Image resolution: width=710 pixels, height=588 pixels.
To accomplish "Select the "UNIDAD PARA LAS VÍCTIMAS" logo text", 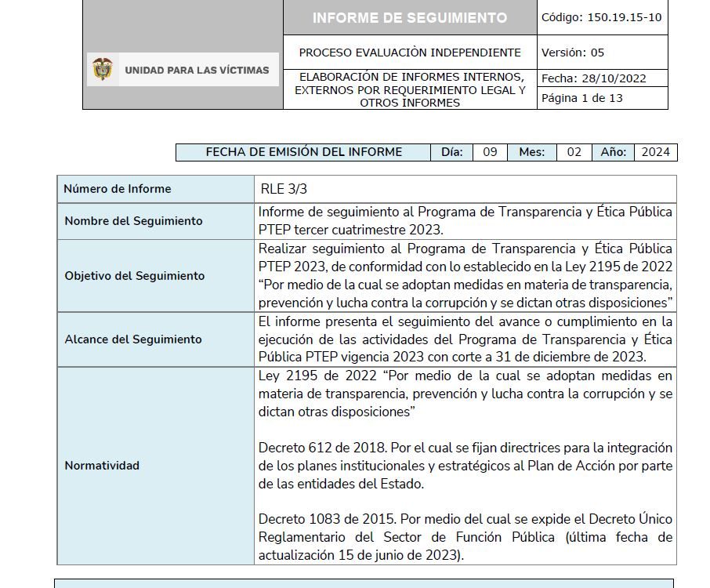I will (x=197, y=71).
